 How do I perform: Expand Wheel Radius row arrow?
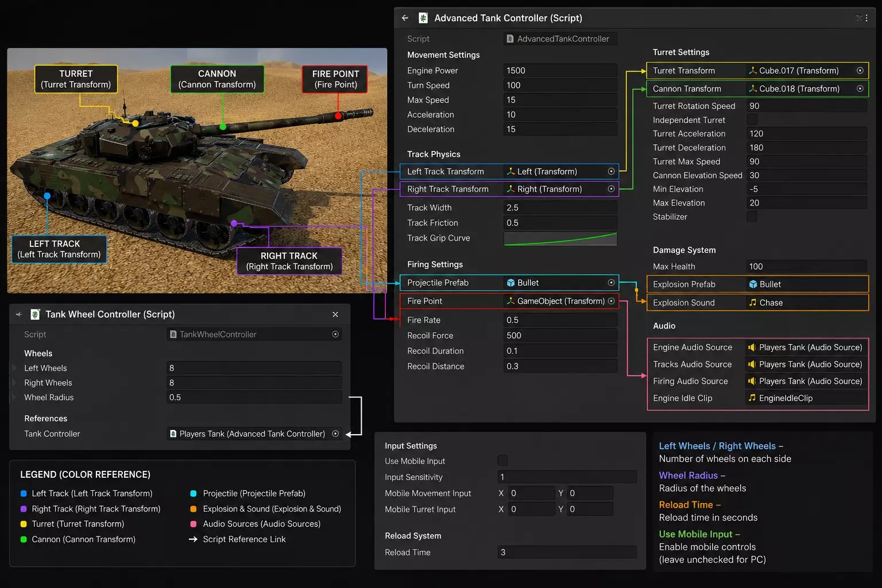(x=14, y=397)
